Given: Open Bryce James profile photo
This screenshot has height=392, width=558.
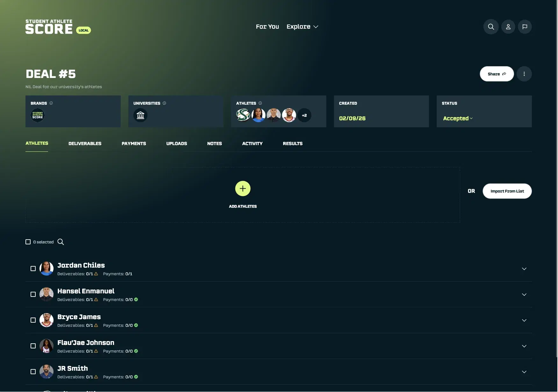Looking at the screenshot, I should [x=46, y=320].
